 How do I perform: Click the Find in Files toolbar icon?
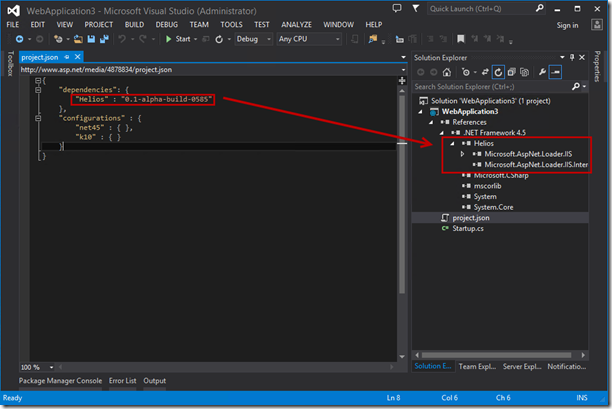point(373,39)
